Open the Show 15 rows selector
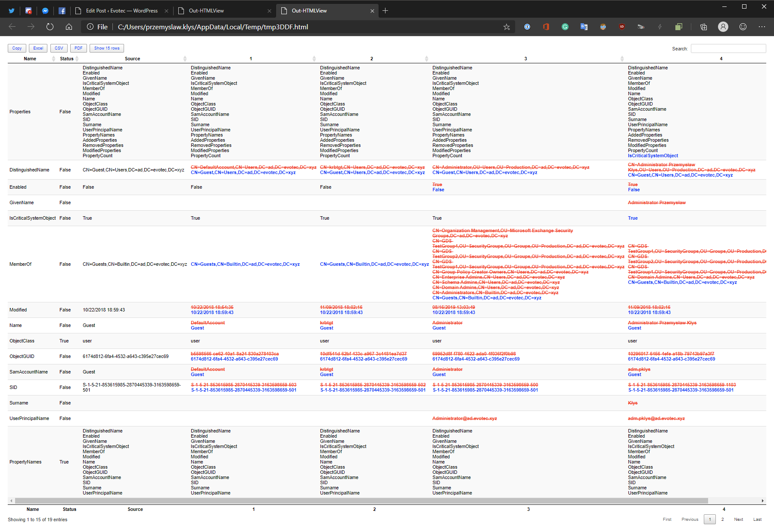This screenshot has height=532, width=774. coord(106,48)
